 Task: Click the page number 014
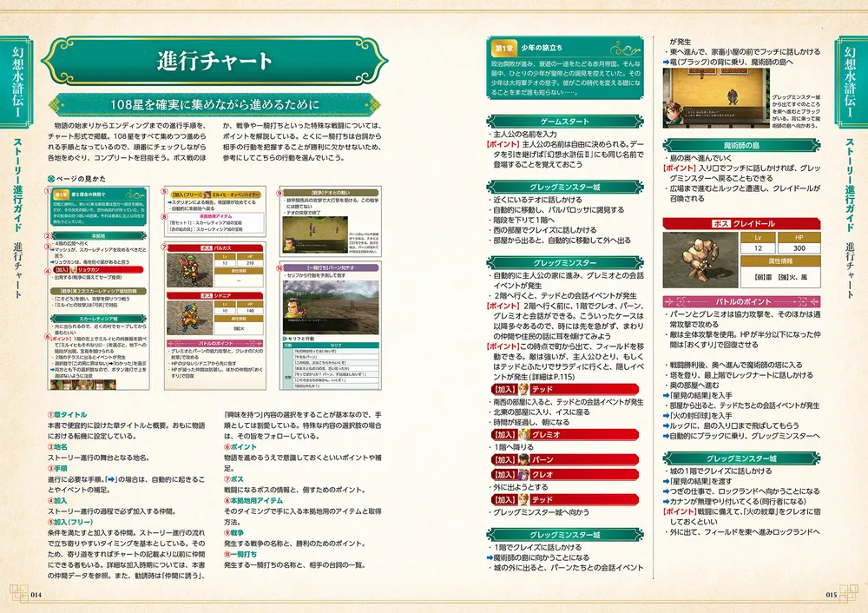tap(36, 595)
